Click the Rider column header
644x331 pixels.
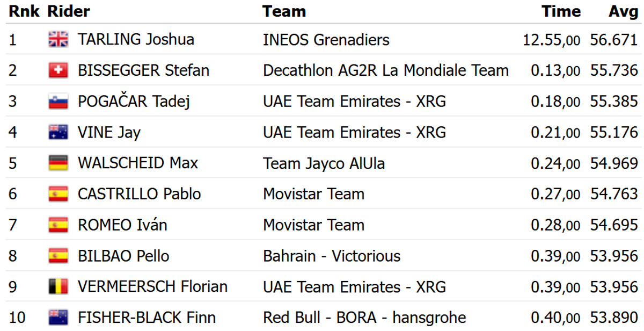pyautogui.click(x=69, y=11)
